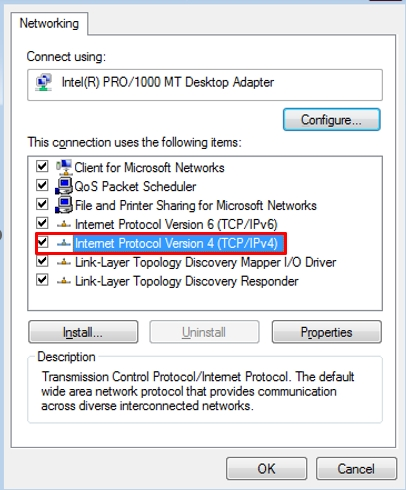
Task: Uncheck Link-Layer Topology Discovery Responder checkbox
Action: (42, 280)
